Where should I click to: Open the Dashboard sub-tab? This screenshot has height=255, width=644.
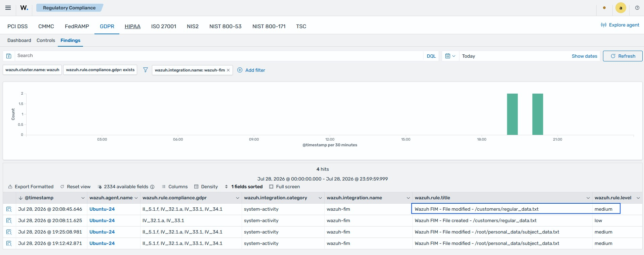coord(19,40)
